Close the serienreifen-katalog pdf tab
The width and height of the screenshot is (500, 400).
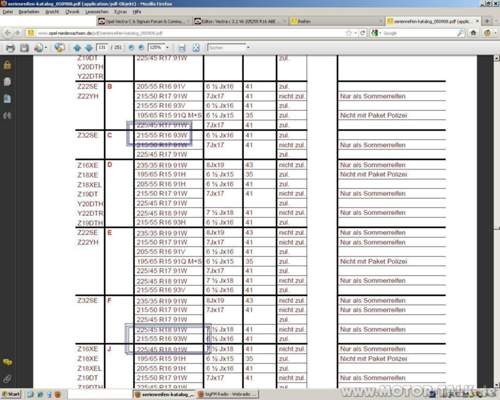tap(477, 21)
